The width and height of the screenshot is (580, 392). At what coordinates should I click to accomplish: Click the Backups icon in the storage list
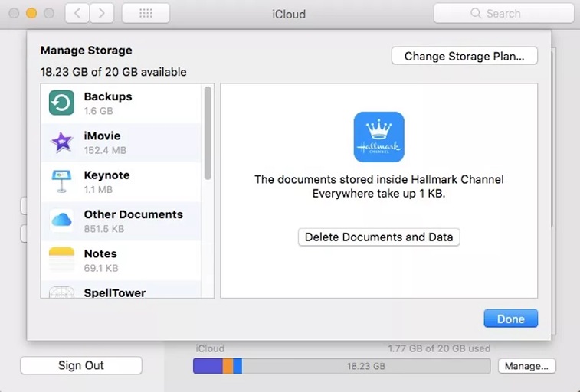click(x=61, y=103)
